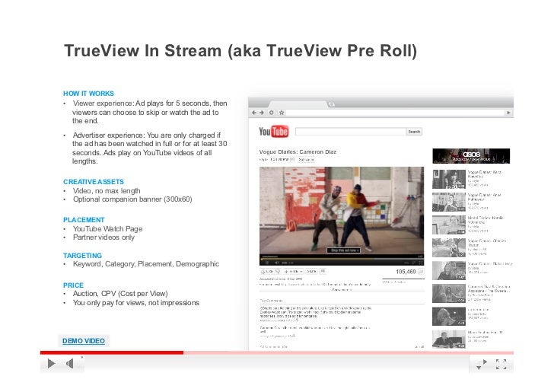Image resolution: width=554 pixels, height=392 pixels.
Task: Open the DEMO VIDEO link
Action: click(84, 341)
